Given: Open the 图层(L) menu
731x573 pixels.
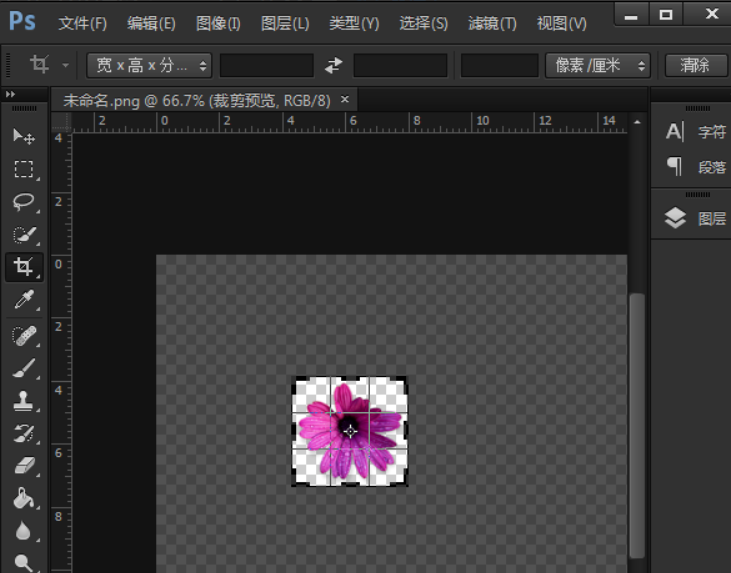Looking at the screenshot, I should point(285,23).
